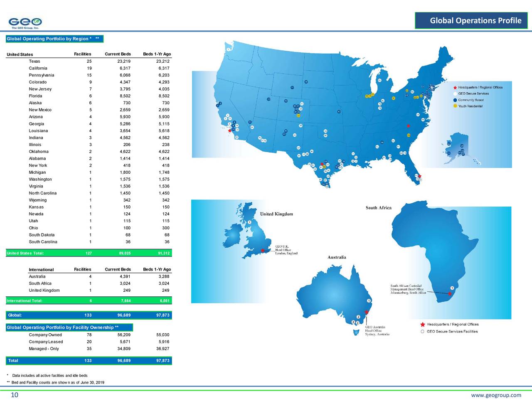Image resolution: width=532 pixels, height=411 pixels.
Task: Click the South Africa map title
Action: tap(379, 208)
